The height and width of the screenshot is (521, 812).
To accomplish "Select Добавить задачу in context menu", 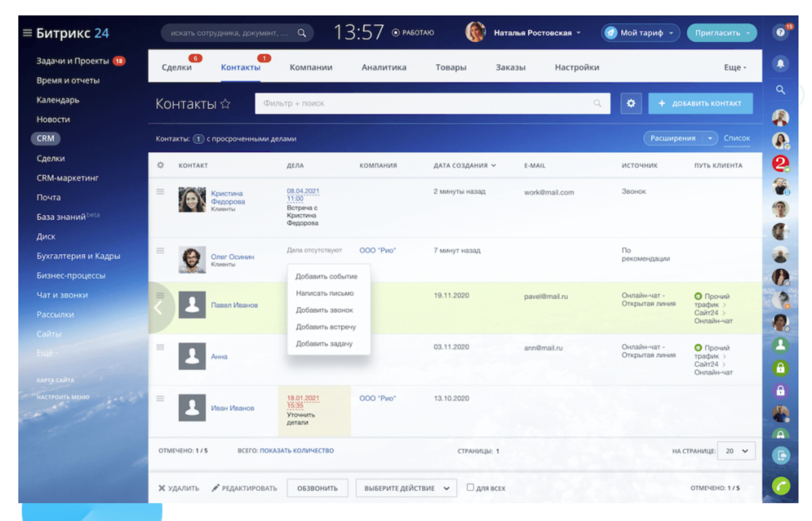I will 324,344.
